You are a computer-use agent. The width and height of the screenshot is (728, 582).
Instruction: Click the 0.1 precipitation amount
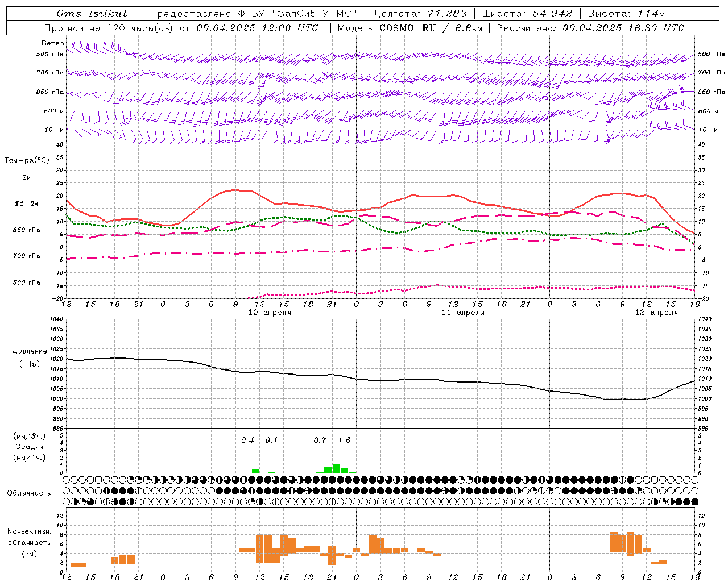272,440
